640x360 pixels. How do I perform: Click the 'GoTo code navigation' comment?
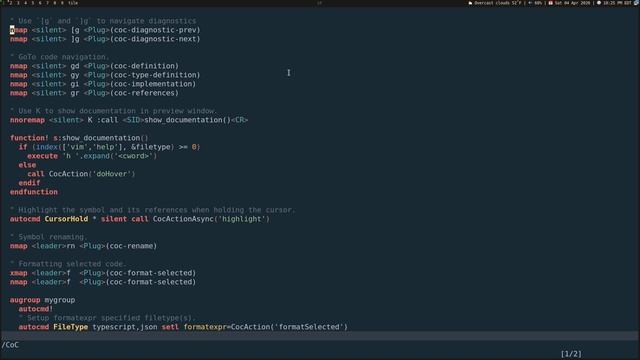60,57
